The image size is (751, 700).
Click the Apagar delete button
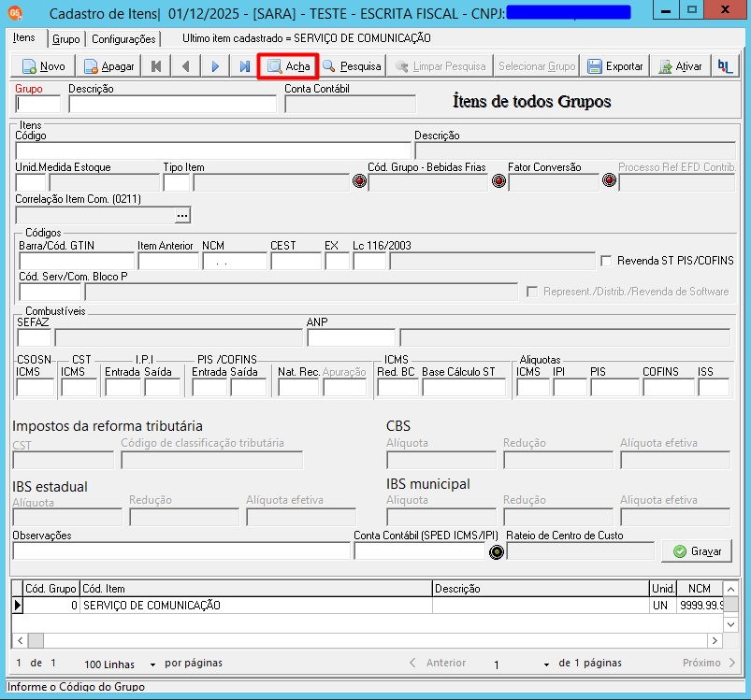[108, 66]
